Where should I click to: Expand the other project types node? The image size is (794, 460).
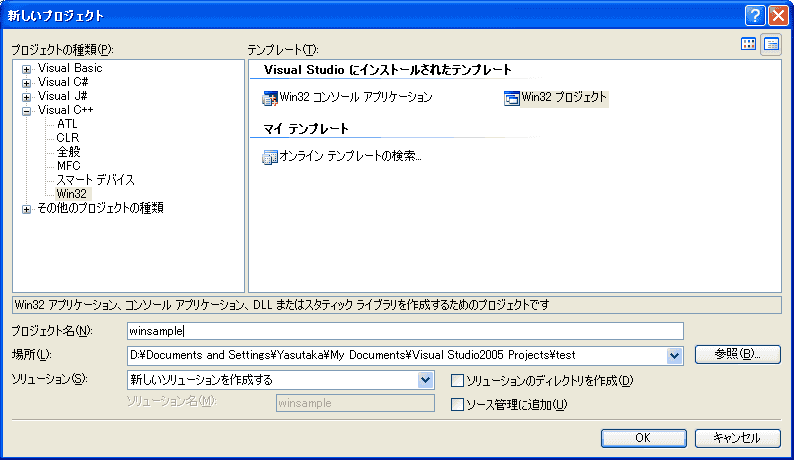tap(26, 209)
